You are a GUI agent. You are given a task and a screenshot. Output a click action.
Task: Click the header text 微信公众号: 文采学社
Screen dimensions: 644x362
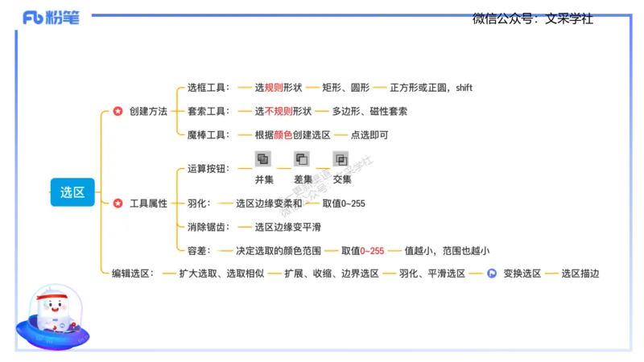point(533,19)
